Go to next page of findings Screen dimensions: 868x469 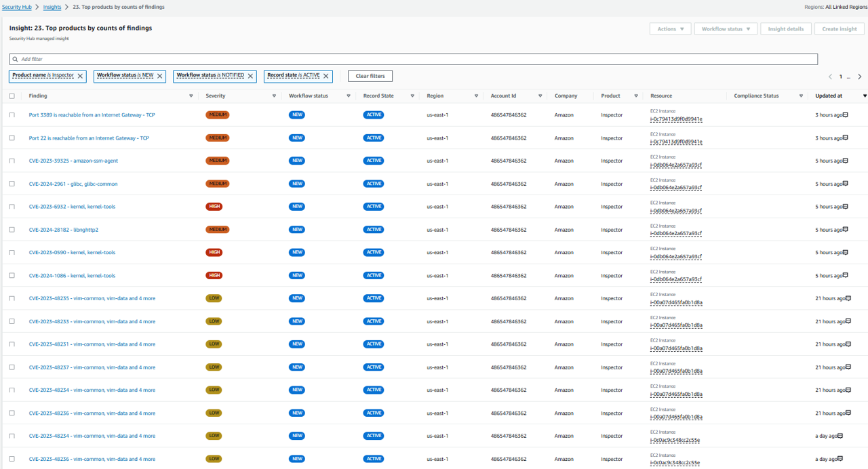click(x=860, y=77)
